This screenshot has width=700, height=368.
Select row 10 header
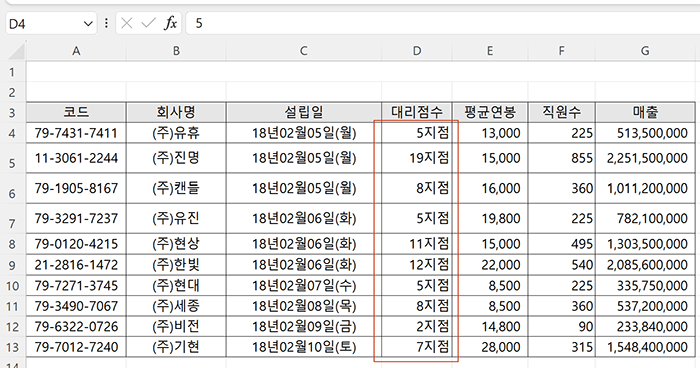click(x=12, y=285)
